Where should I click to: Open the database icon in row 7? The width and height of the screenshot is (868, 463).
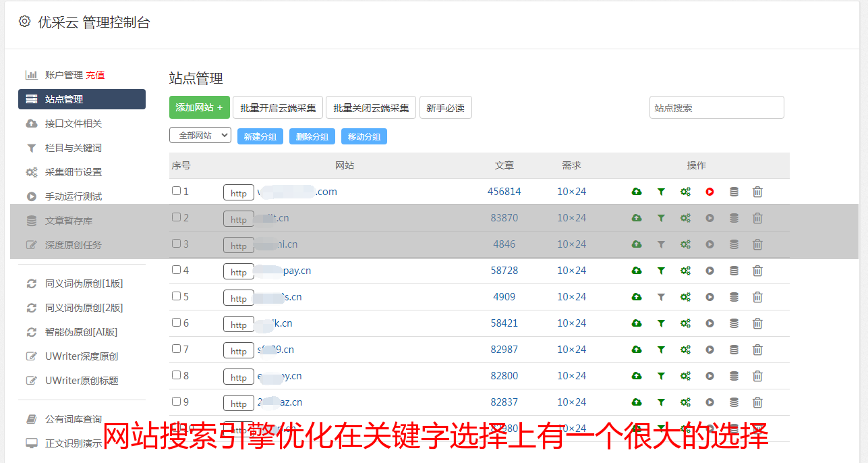tap(734, 350)
